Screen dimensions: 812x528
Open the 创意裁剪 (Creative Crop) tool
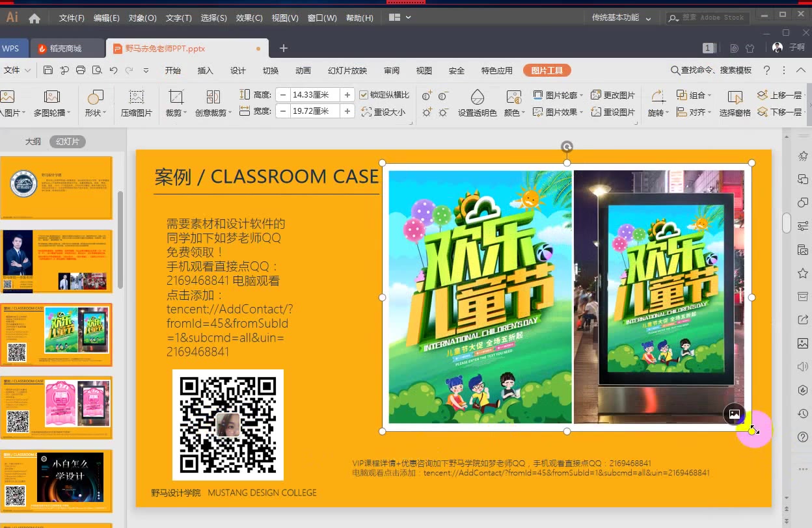212,104
